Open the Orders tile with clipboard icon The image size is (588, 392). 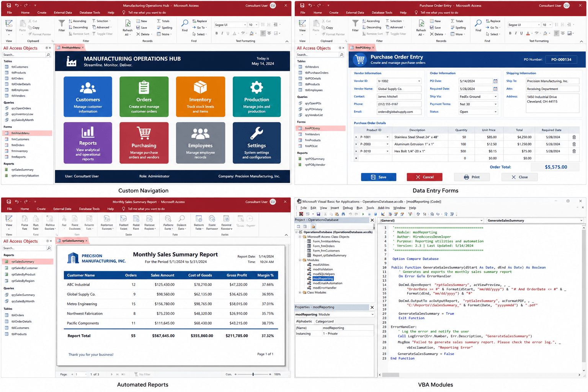pos(144,96)
